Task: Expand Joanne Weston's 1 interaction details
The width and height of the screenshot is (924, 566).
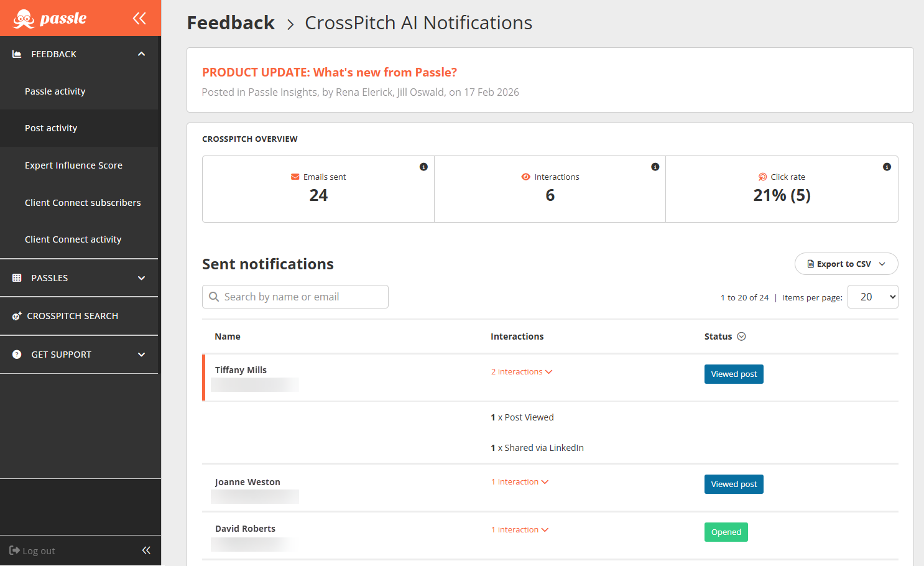Action: click(x=520, y=482)
